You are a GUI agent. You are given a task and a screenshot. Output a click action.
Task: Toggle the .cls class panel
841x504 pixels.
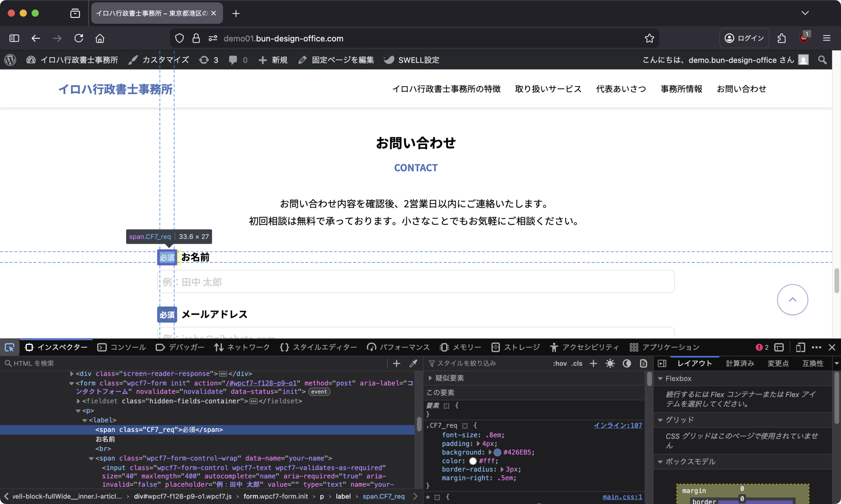(577, 363)
